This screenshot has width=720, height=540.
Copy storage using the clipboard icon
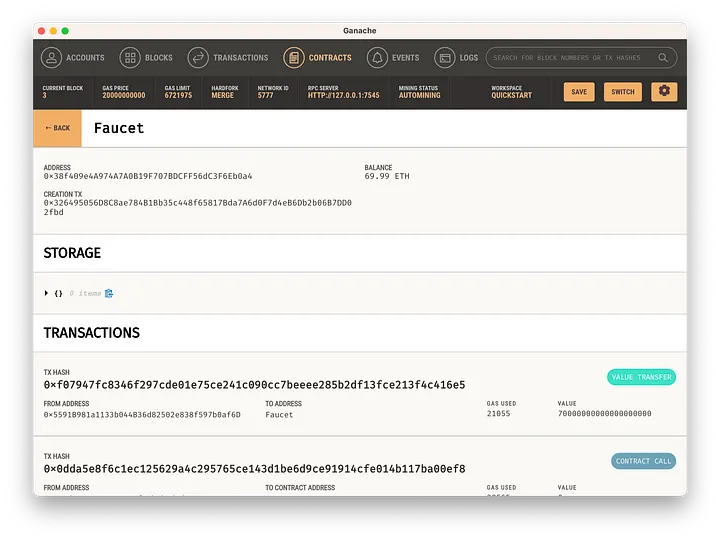coord(109,293)
